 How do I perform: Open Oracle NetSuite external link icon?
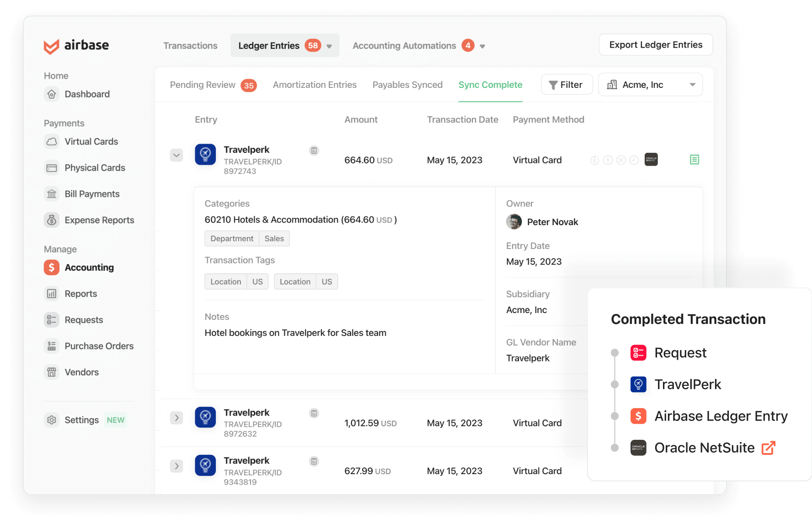coord(769,448)
